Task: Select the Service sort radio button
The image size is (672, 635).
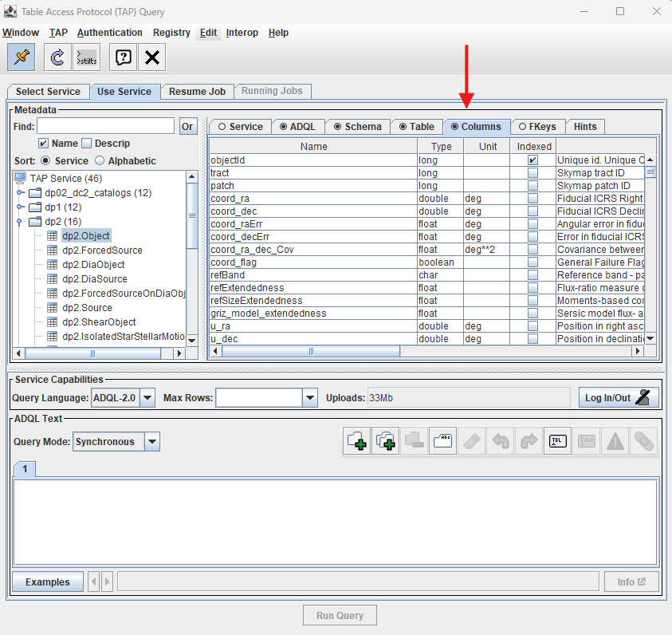Action: coord(45,161)
